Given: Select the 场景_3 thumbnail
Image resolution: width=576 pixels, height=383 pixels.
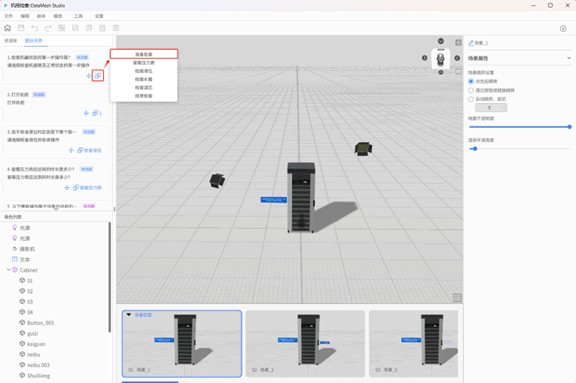Looking at the screenshot, I should pos(413,344).
